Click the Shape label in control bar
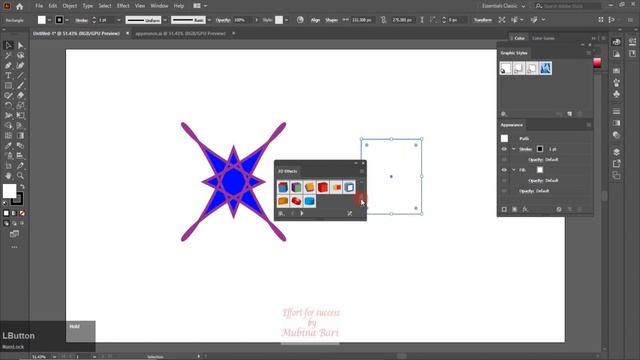Viewport: 640px width, 360px height. (331, 20)
